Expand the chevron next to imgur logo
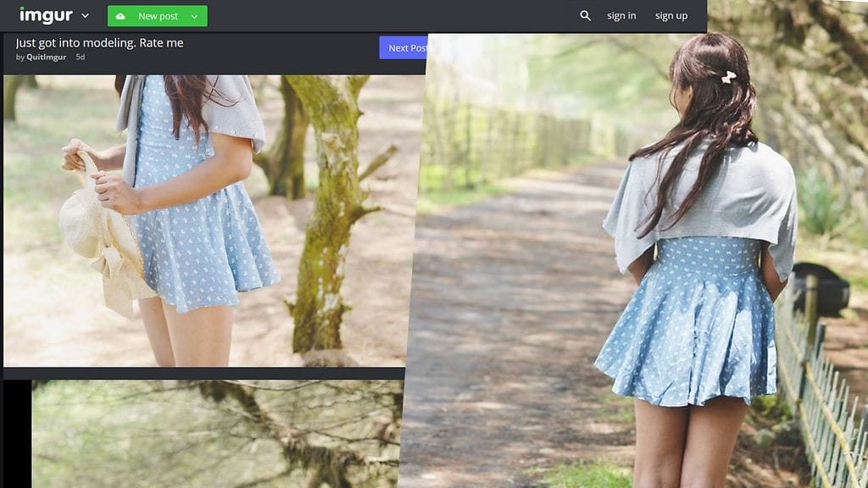Image resolution: width=868 pixels, height=488 pixels. pyautogui.click(x=85, y=16)
